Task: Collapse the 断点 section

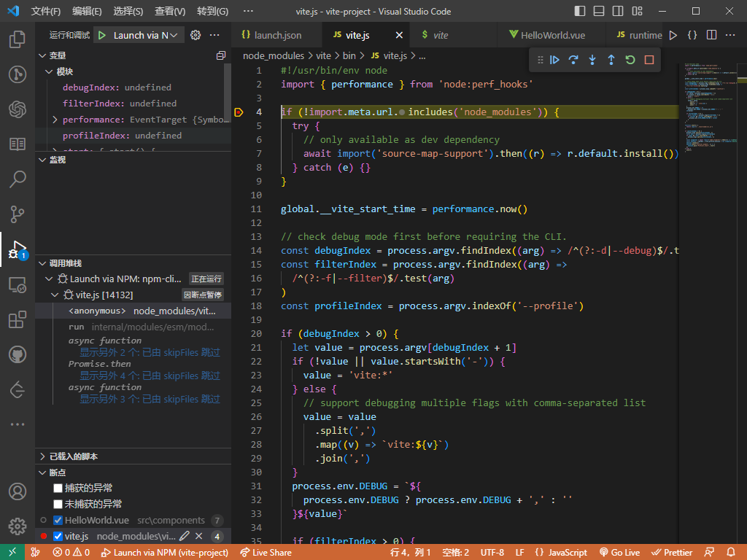Action: [x=42, y=472]
